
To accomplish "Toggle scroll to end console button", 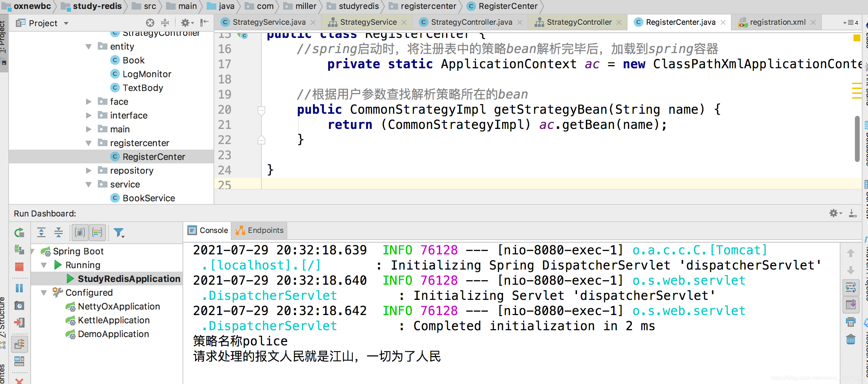I will (850, 305).
